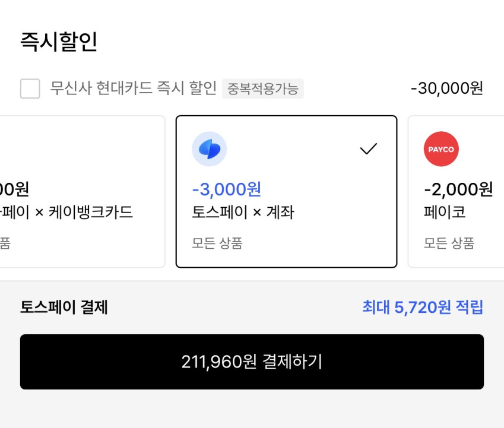Click the 무신사 현대카드 즉시 할인 label text

[x=134, y=88]
